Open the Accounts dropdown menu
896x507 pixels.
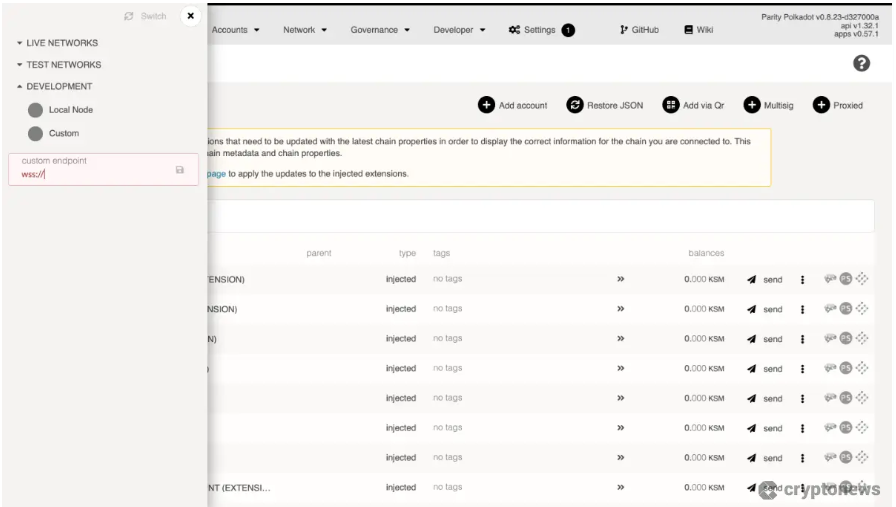(x=235, y=30)
